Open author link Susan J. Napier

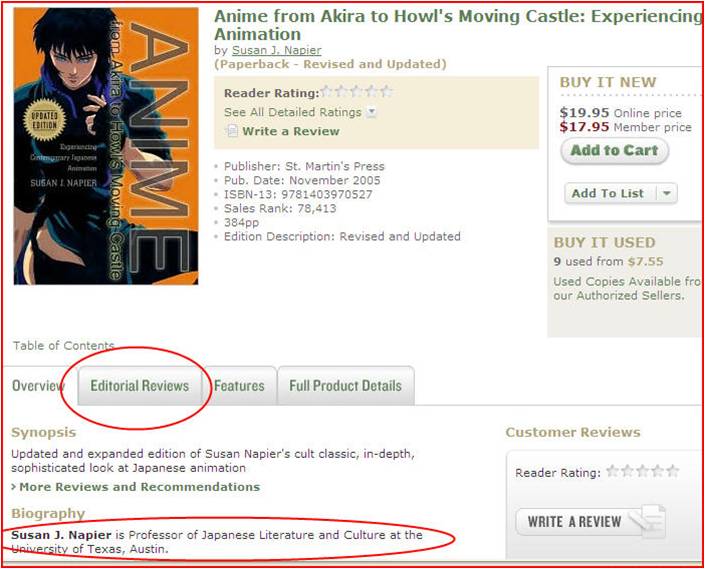click(x=276, y=49)
